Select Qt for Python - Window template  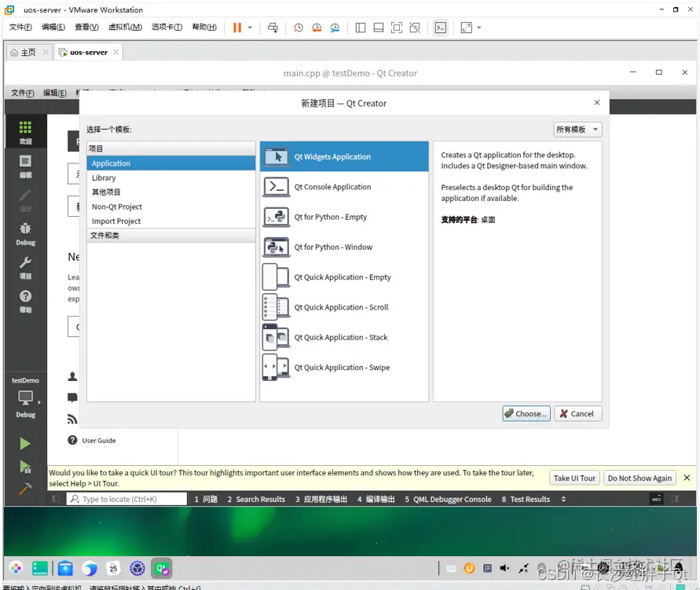[344, 247]
